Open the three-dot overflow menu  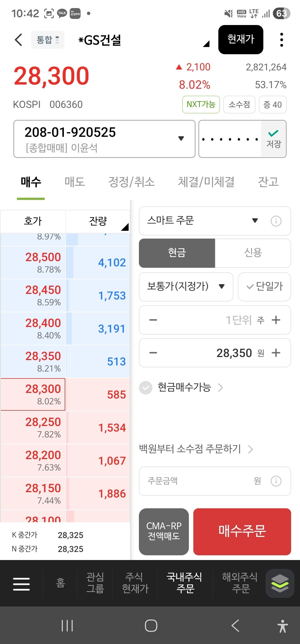(x=282, y=40)
